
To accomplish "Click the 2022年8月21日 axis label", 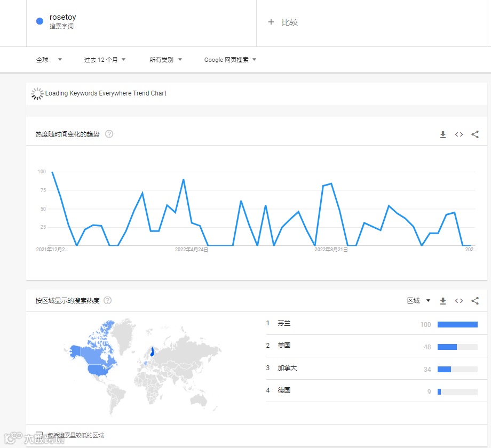I will point(331,250).
